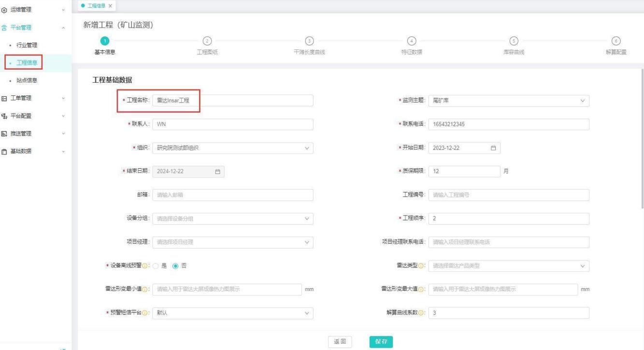
Task: Click the 邮箱 input field
Action: (x=232, y=195)
